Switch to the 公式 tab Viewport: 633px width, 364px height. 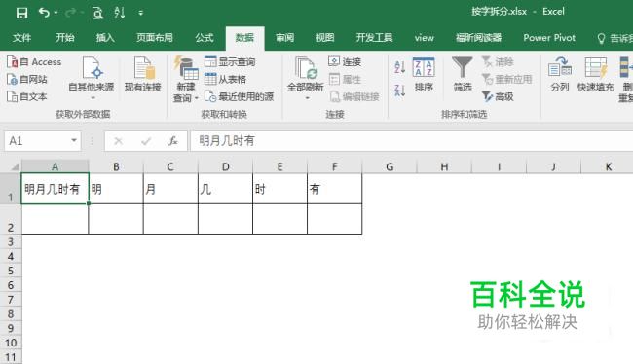205,38
